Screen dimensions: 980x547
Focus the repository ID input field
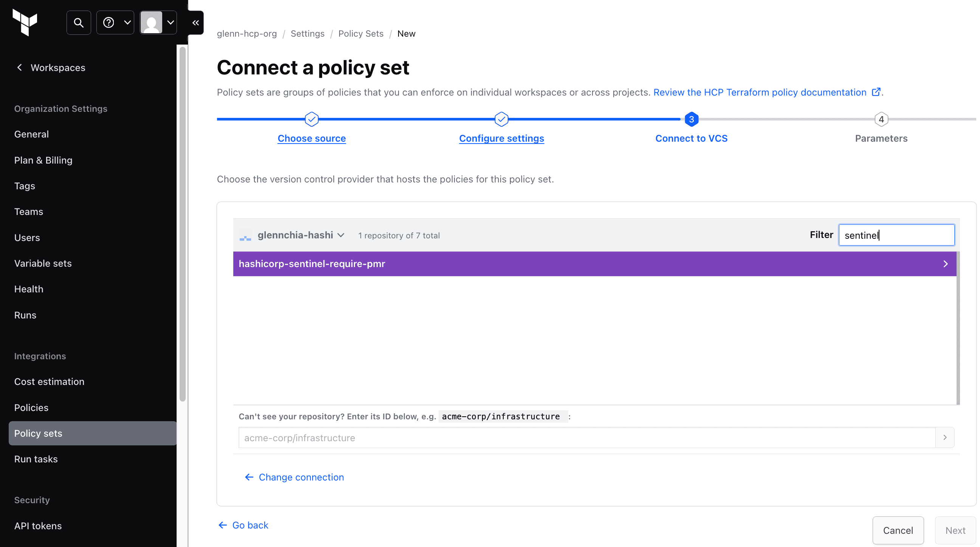click(x=587, y=437)
